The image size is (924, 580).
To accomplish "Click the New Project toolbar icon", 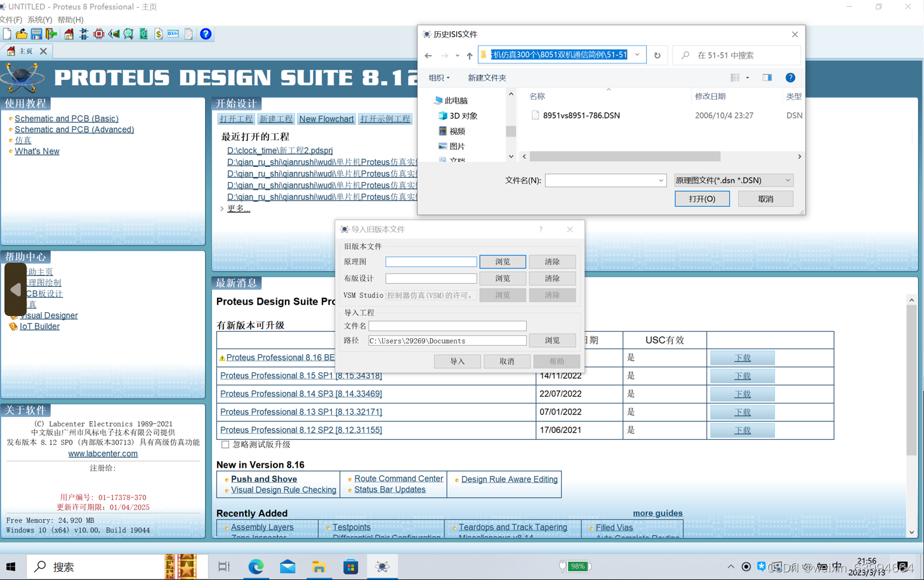I will pos(7,34).
